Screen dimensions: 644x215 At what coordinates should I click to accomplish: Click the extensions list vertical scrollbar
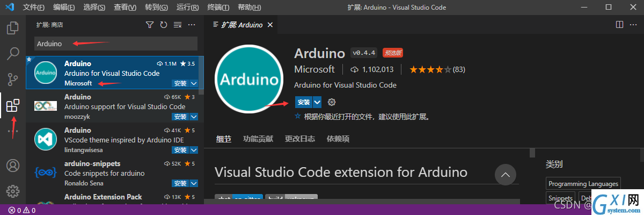coord(202,75)
